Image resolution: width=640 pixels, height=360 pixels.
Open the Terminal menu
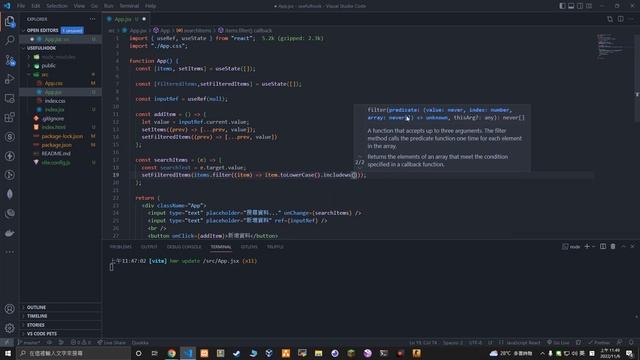(129, 6)
